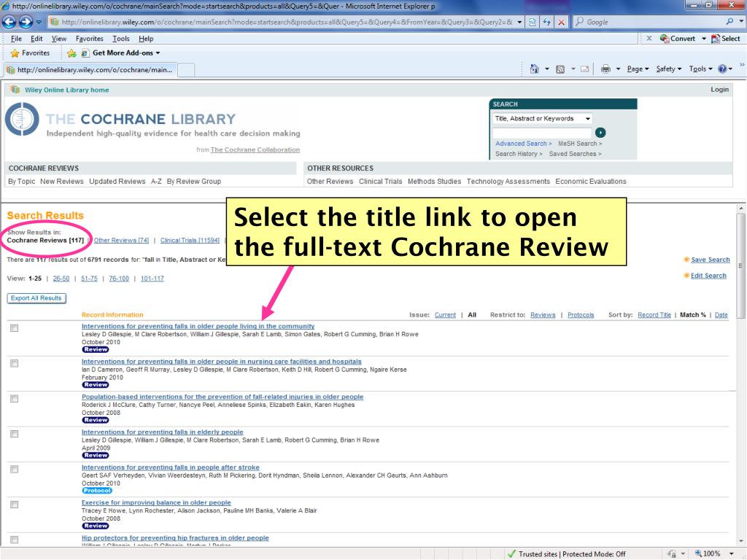
Task: Click the browser address bar URL
Action: (287, 22)
